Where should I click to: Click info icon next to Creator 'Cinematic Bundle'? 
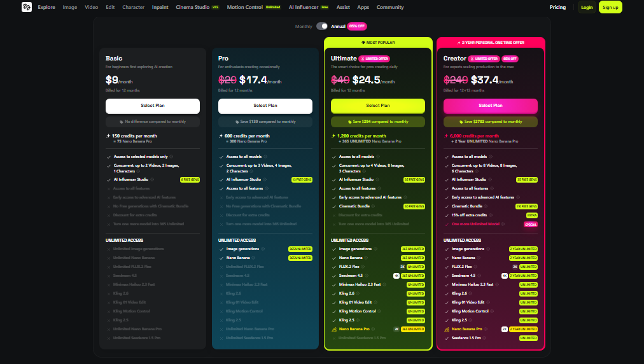click(486, 206)
